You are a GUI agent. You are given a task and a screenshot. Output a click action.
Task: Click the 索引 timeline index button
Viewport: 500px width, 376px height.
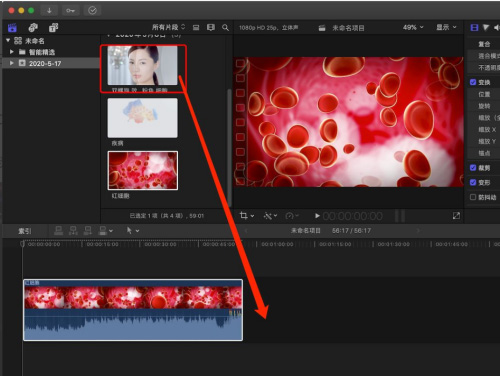[x=25, y=231]
